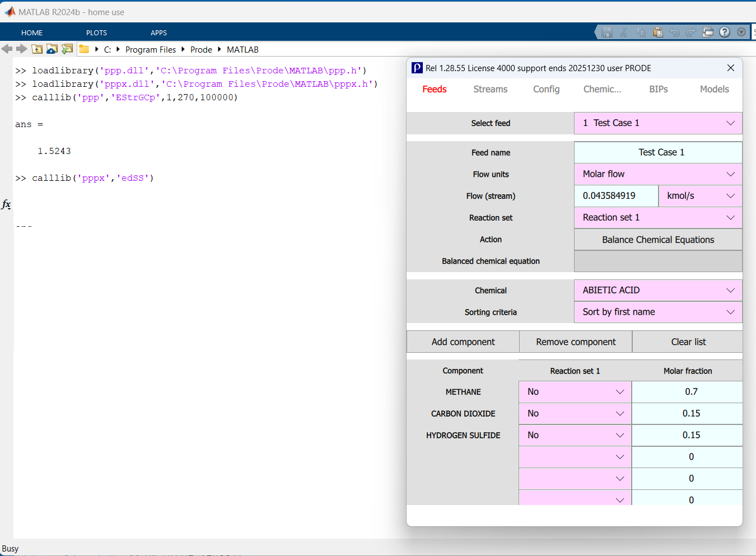Image resolution: width=756 pixels, height=556 pixels.
Task: Open the HOME ribbon tab
Action: coord(32,32)
